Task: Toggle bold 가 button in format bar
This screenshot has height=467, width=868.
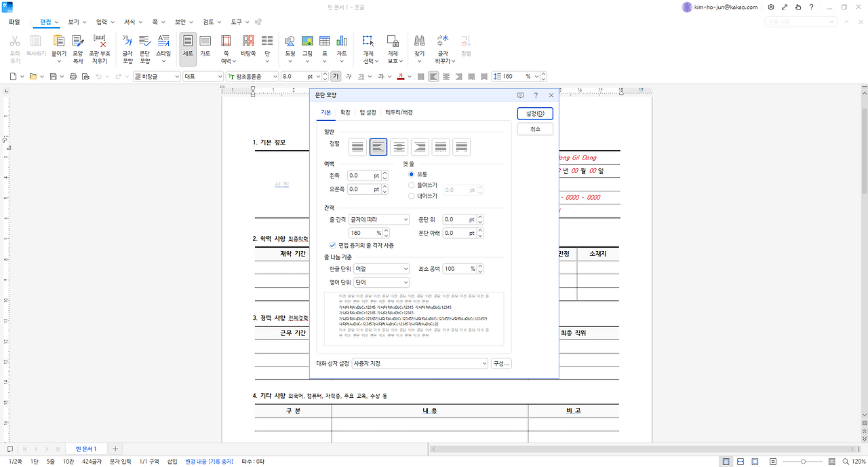Action: [336, 77]
